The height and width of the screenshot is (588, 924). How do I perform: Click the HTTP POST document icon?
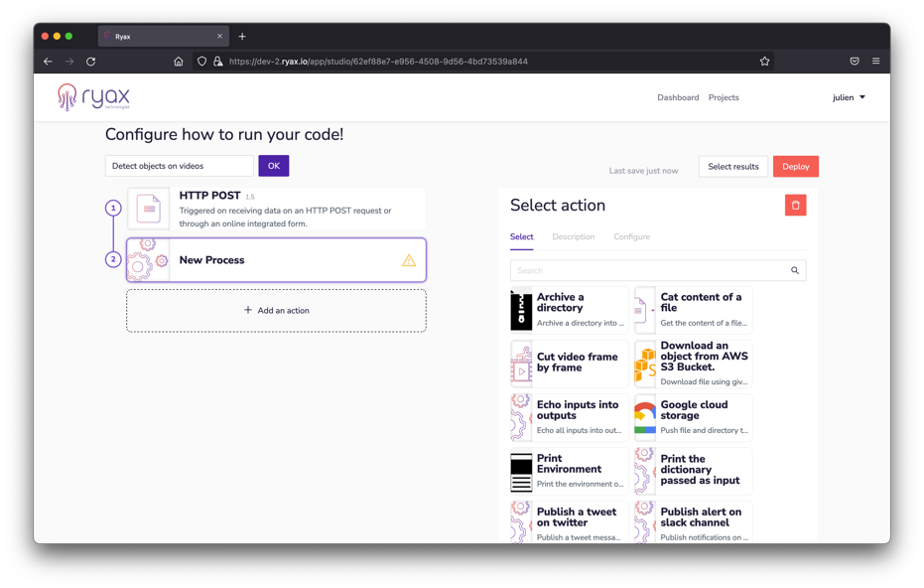(x=148, y=209)
